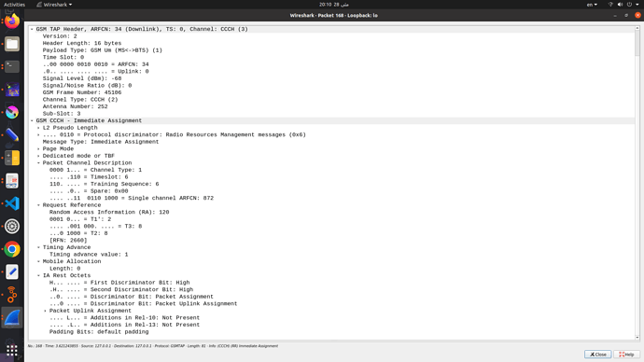Select 'Channel Type: CCCH (2)' row

click(x=331, y=99)
